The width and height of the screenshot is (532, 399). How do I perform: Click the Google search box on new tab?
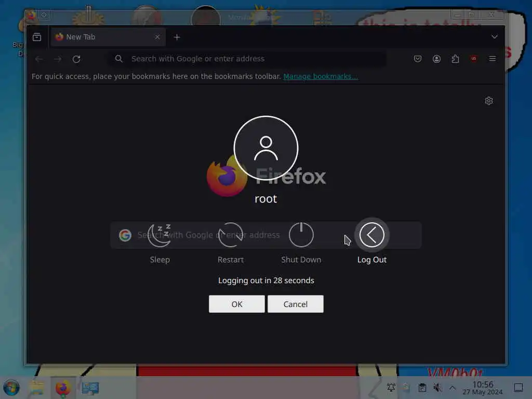[x=266, y=235]
